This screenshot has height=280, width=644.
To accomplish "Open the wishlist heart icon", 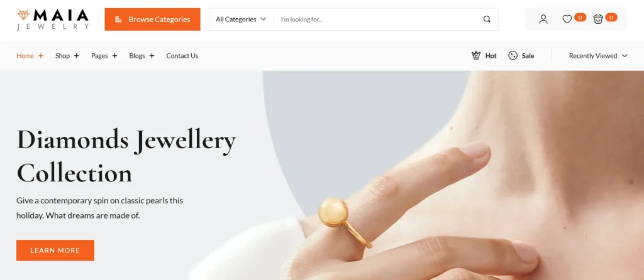I will click(567, 19).
